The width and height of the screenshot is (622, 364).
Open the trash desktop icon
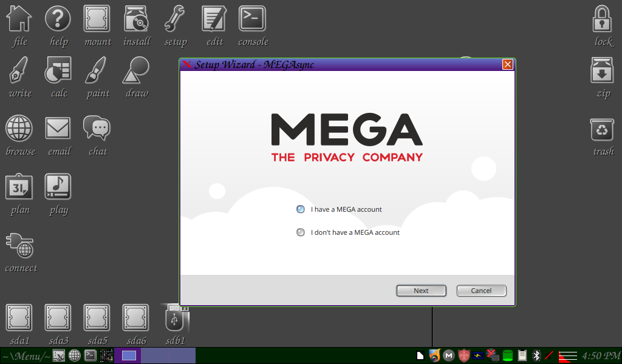click(x=602, y=136)
